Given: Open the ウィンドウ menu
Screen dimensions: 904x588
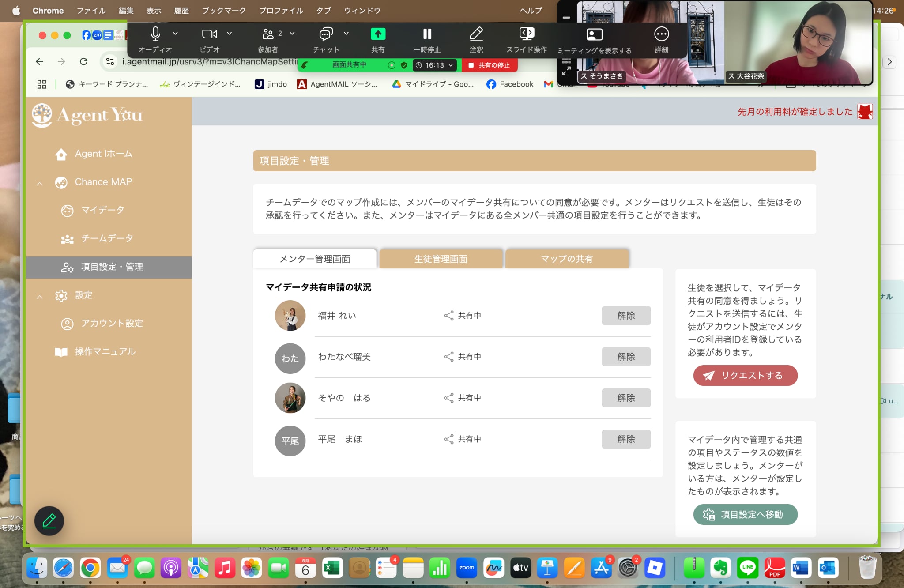Looking at the screenshot, I should coord(362,11).
